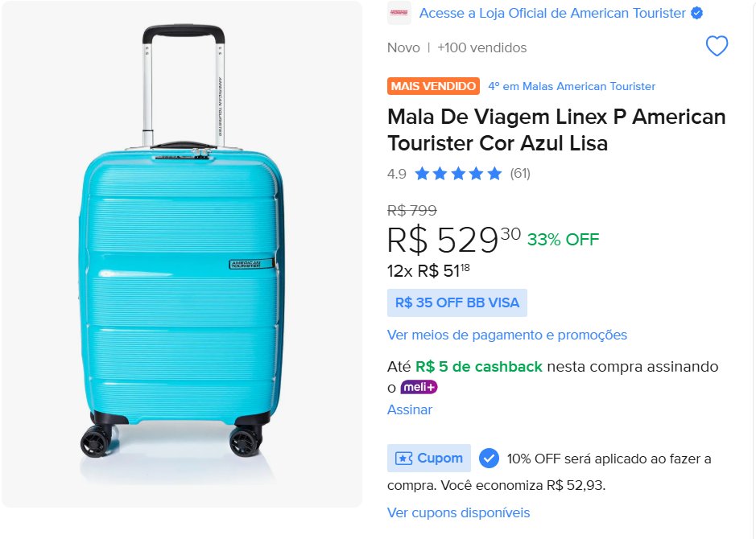Click the R$ 5 de cashback text

[479, 366]
